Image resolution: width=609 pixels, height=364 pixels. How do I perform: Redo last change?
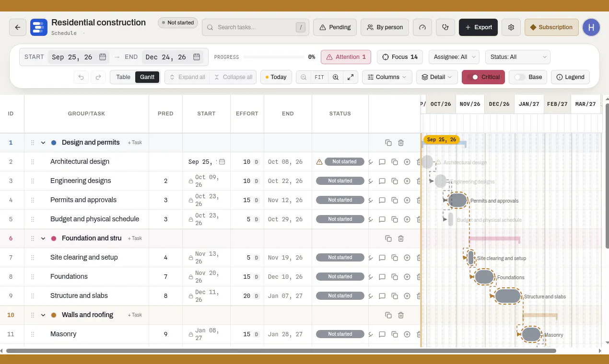[x=98, y=77]
